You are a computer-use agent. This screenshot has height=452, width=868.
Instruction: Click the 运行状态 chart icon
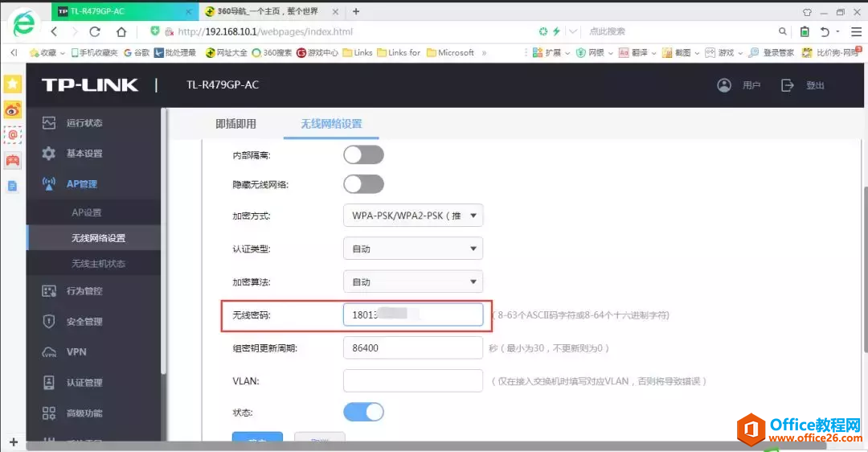click(49, 122)
